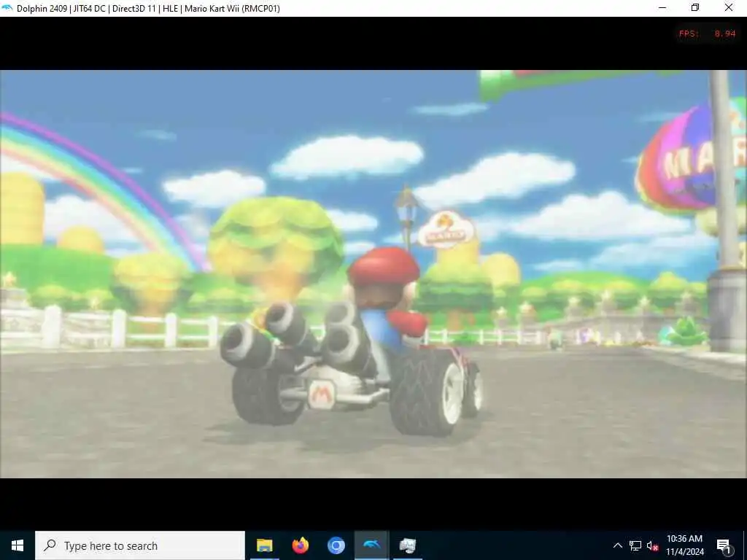Click the Dolphin logo in title bar
This screenshot has height=560, width=747.
pos(7,8)
